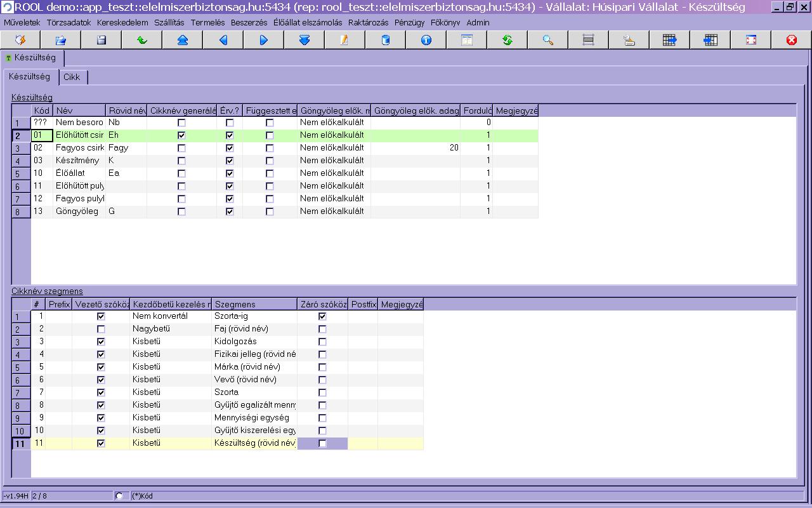Uncheck Érv.? checkbox for Élőállat row
This screenshot has width=812, height=508.
pos(230,173)
